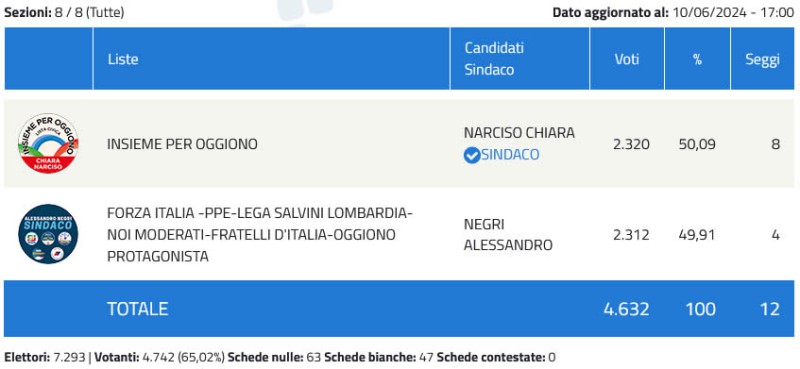800x369 pixels.
Task: Click the Votanti 4.742 statistic
Action: pyautogui.click(x=153, y=357)
